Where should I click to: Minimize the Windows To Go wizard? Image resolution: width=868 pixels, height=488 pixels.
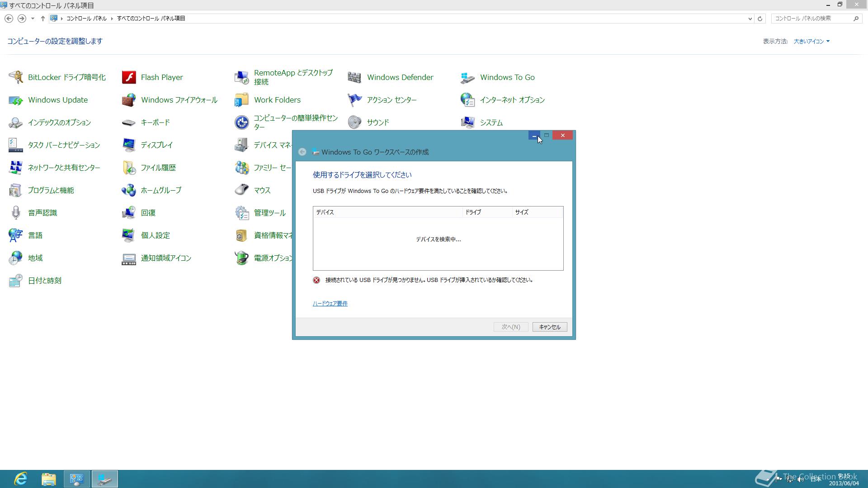(x=534, y=136)
